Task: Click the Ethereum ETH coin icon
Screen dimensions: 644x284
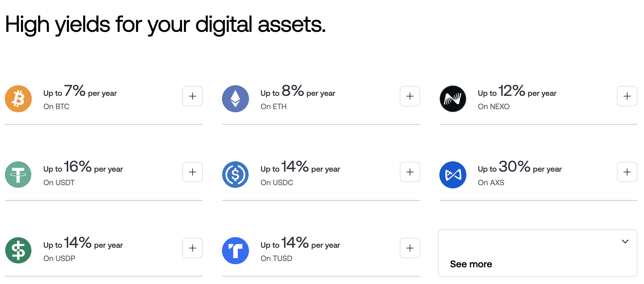Action: (x=235, y=99)
